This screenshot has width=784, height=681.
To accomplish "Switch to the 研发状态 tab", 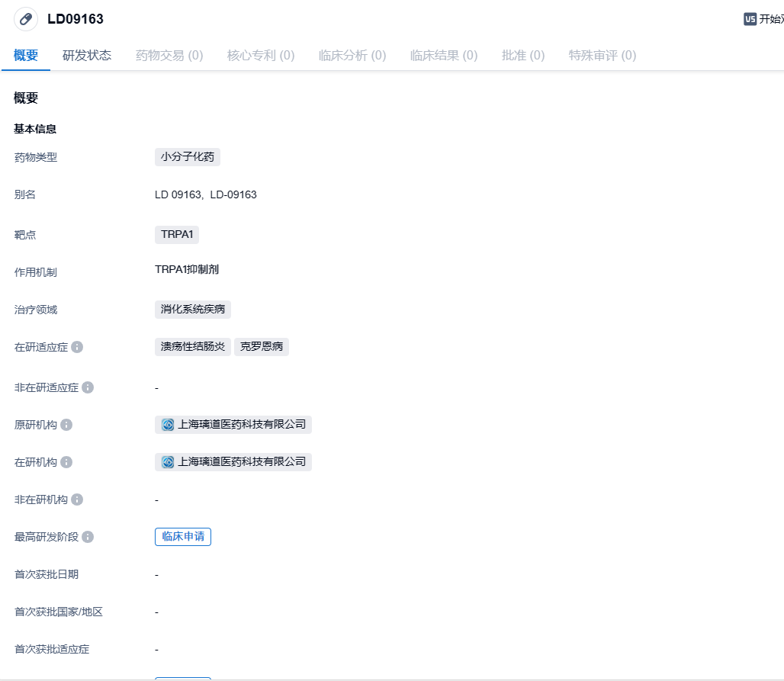I will (x=87, y=55).
